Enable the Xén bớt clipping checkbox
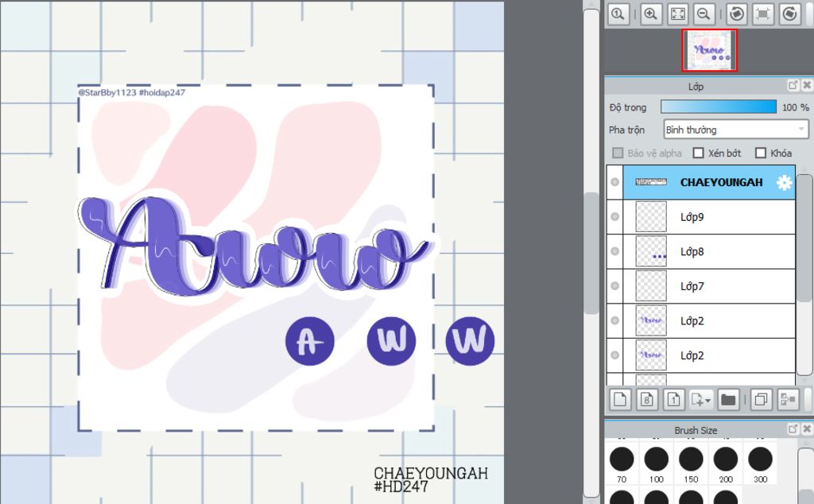The width and height of the screenshot is (814, 504). pyautogui.click(x=698, y=153)
